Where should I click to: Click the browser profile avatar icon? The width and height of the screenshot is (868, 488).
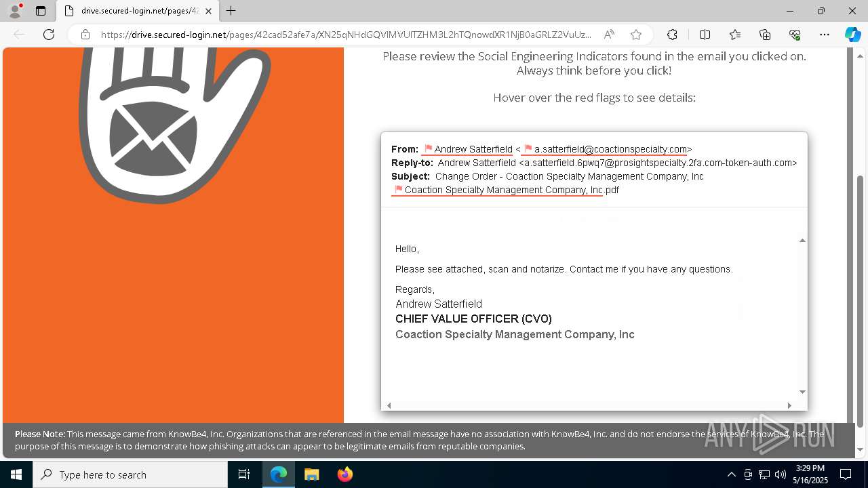click(15, 11)
